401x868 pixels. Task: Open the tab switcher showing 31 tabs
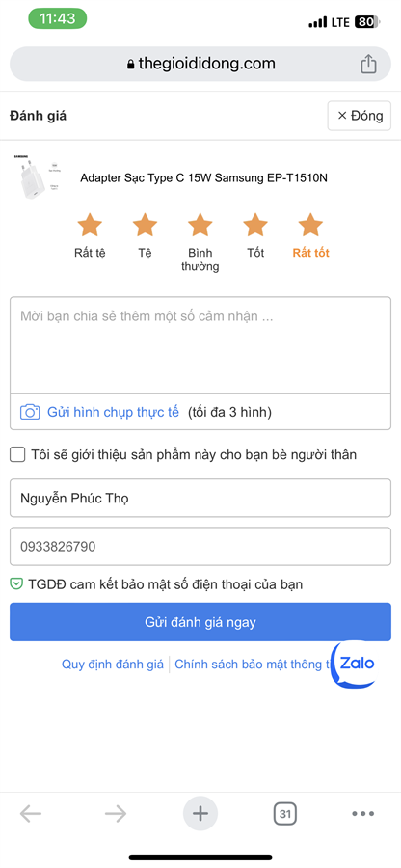pyautogui.click(x=285, y=814)
